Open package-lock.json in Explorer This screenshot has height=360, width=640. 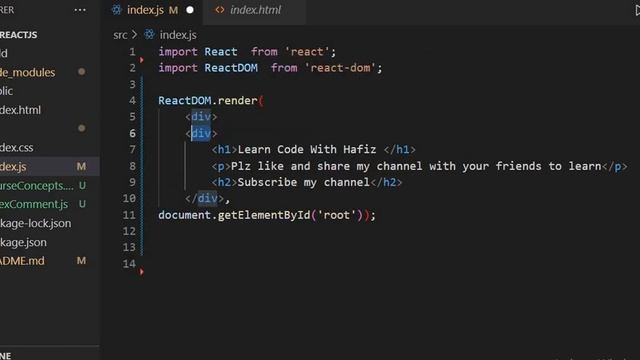pos(36,223)
